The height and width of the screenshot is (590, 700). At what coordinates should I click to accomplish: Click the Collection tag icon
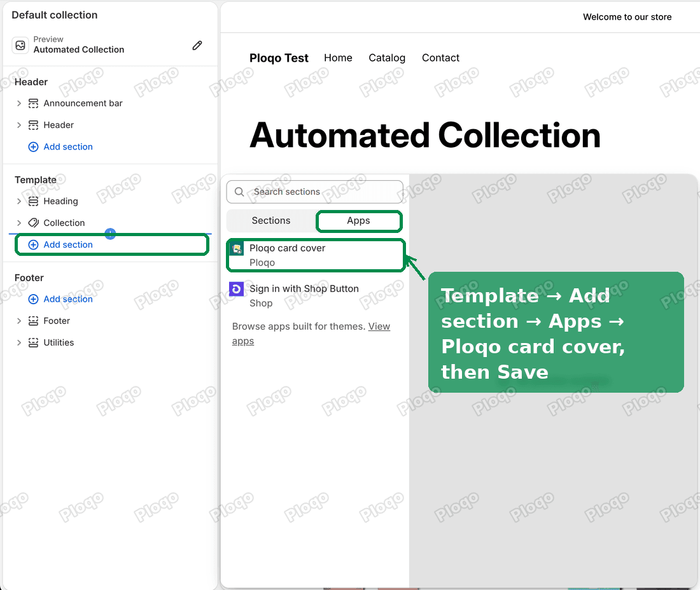tap(34, 223)
